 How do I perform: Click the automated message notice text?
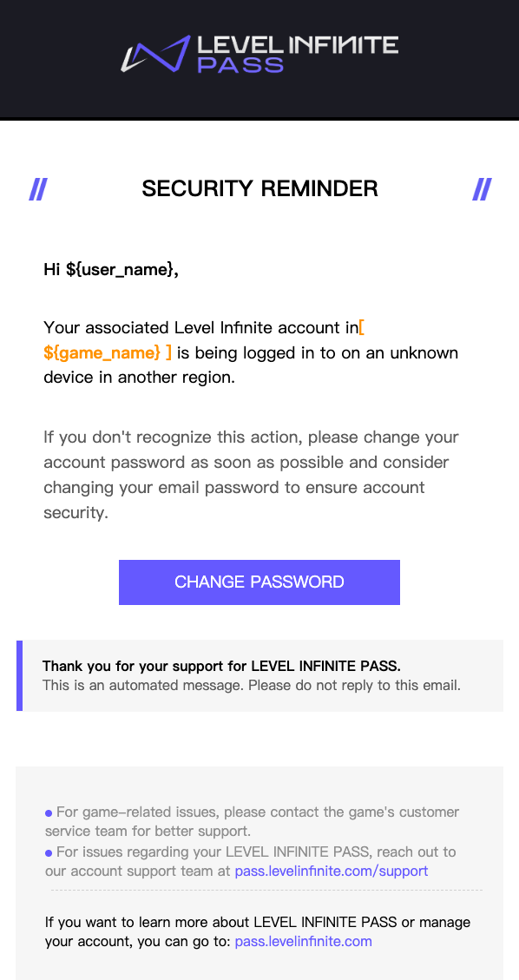coord(251,685)
